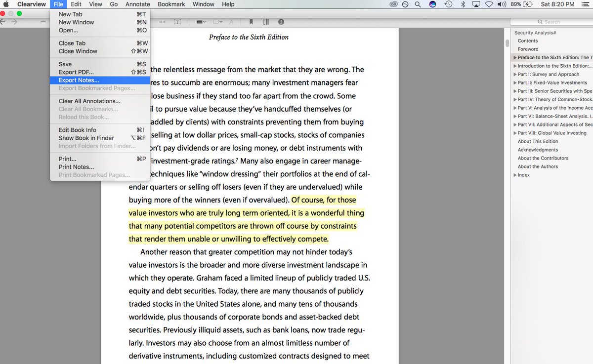593x364 pixels.
Task: Expand Part II: Fixed-Value Investments
Action: pos(515,82)
